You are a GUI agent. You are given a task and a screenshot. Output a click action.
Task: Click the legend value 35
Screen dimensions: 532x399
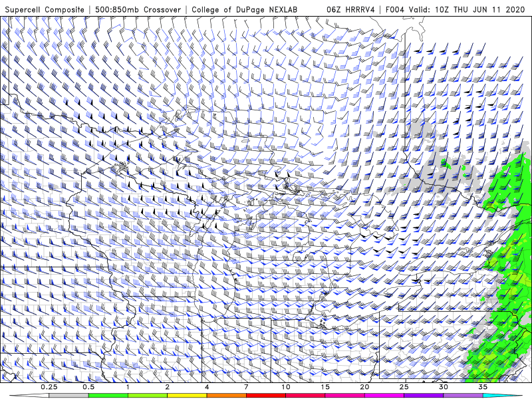(x=483, y=387)
